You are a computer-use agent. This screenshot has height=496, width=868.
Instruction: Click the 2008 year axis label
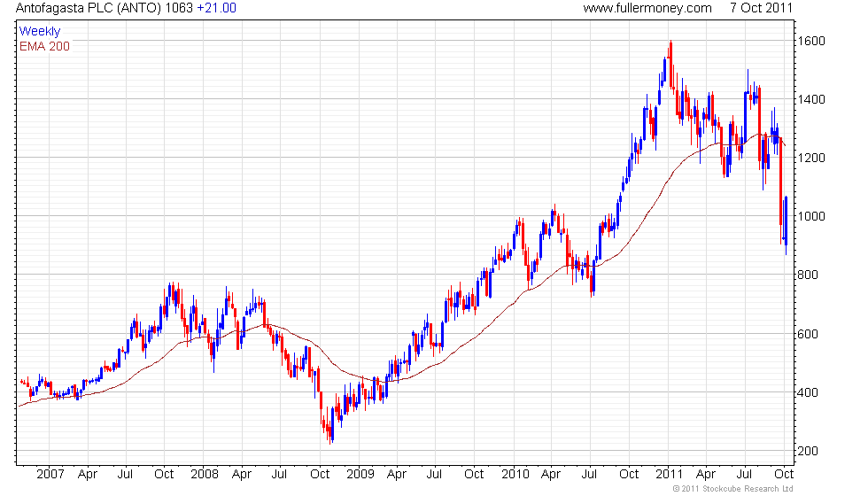(205, 475)
